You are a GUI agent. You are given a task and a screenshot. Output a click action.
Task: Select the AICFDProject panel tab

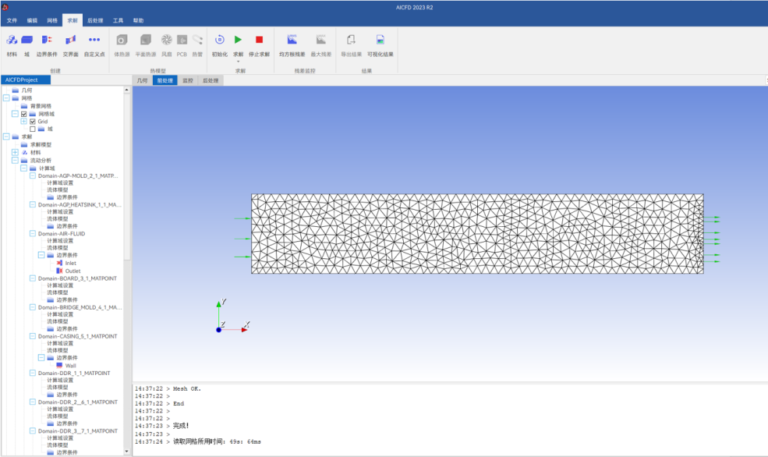click(25, 80)
